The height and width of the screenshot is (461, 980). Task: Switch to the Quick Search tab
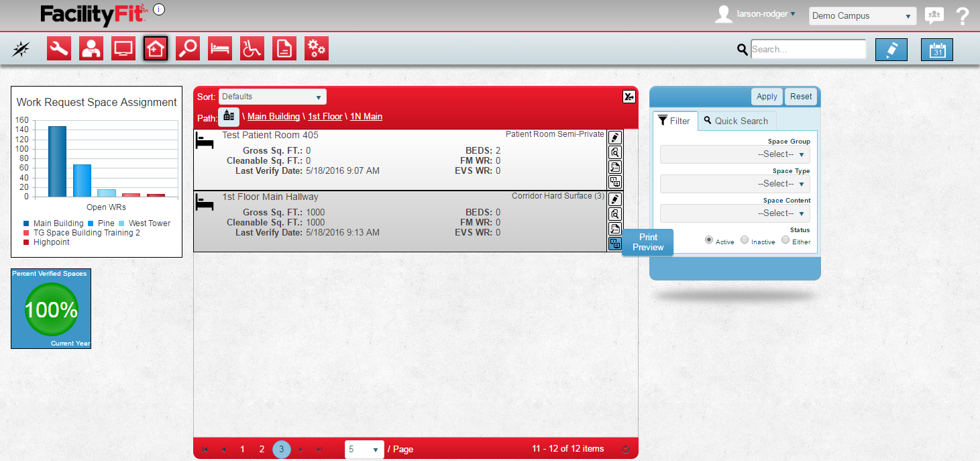737,121
